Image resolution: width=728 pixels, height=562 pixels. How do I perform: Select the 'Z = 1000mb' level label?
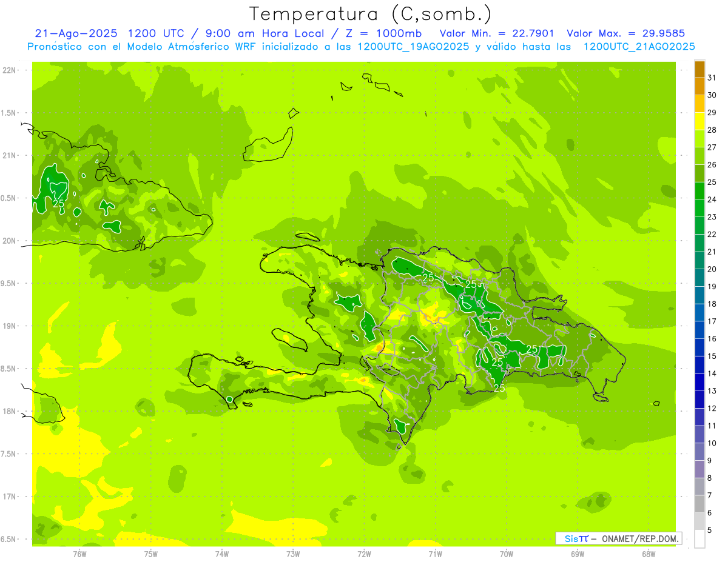click(x=383, y=33)
